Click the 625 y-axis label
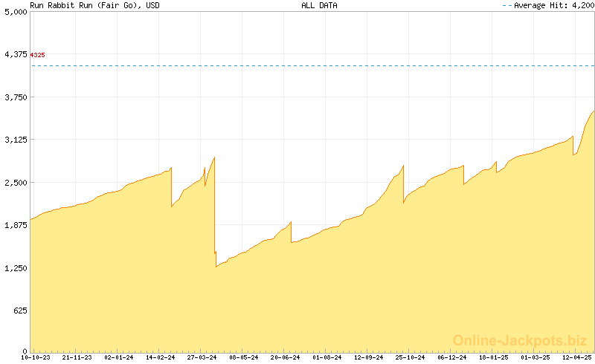The image size is (595, 364). 19,311
